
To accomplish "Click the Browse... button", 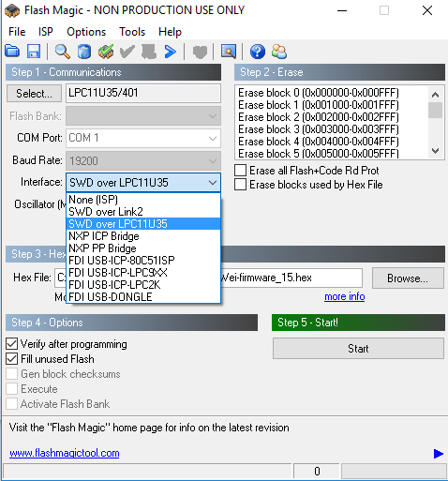I will click(408, 278).
